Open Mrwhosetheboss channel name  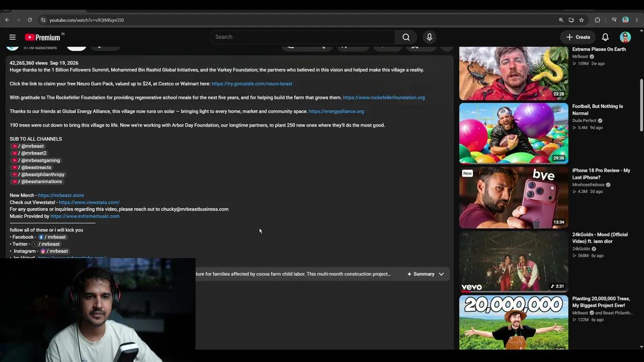coord(588,185)
